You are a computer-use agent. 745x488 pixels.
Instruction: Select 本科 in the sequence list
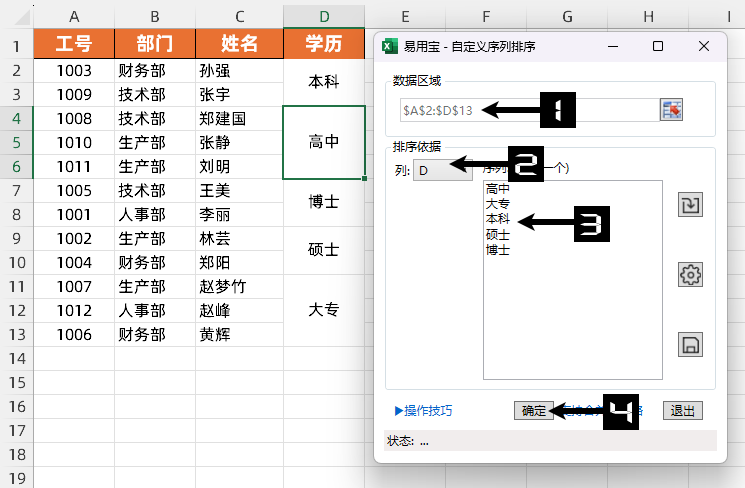tap(497, 219)
